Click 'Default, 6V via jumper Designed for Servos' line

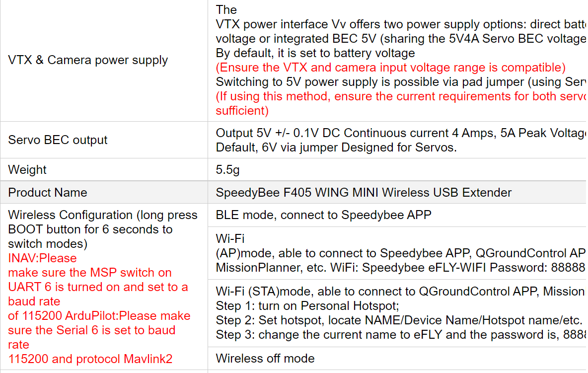pyautogui.click(x=336, y=148)
